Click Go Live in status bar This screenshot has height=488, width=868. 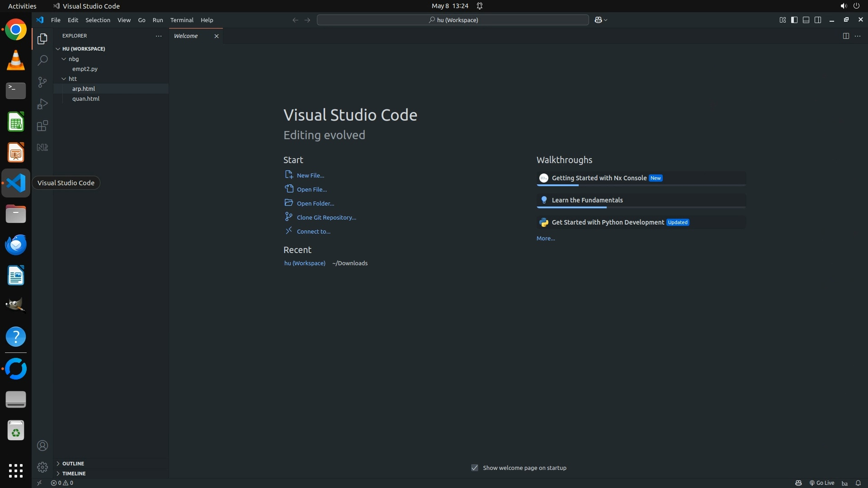pos(822,483)
